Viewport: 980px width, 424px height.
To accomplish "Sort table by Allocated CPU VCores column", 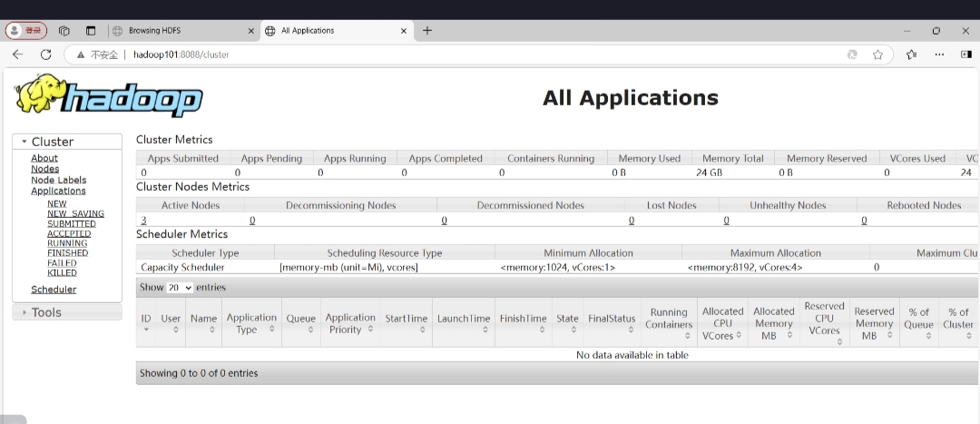I will (x=722, y=322).
